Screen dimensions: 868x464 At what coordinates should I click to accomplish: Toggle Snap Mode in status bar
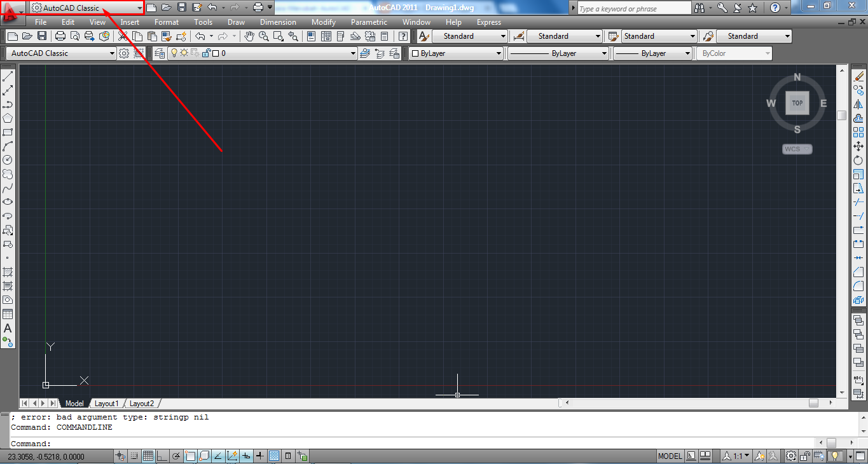[134, 456]
